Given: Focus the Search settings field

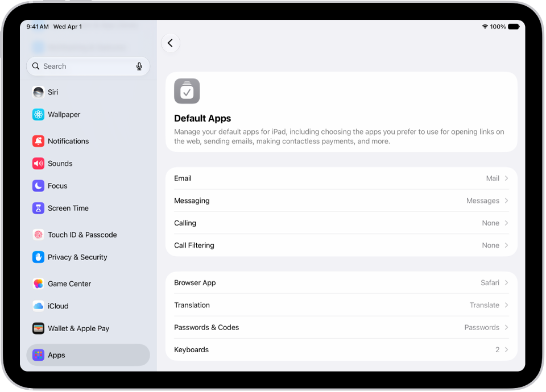Looking at the screenshot, I should coord(88,66).
